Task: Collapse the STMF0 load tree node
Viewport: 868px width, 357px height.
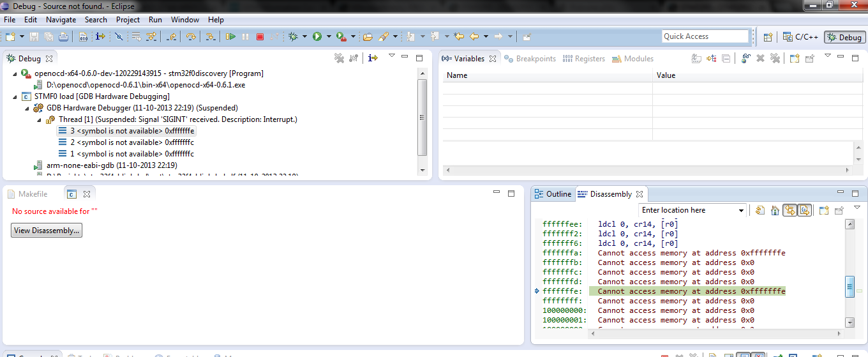Action: pyautogui.click(x=15, y=96)
